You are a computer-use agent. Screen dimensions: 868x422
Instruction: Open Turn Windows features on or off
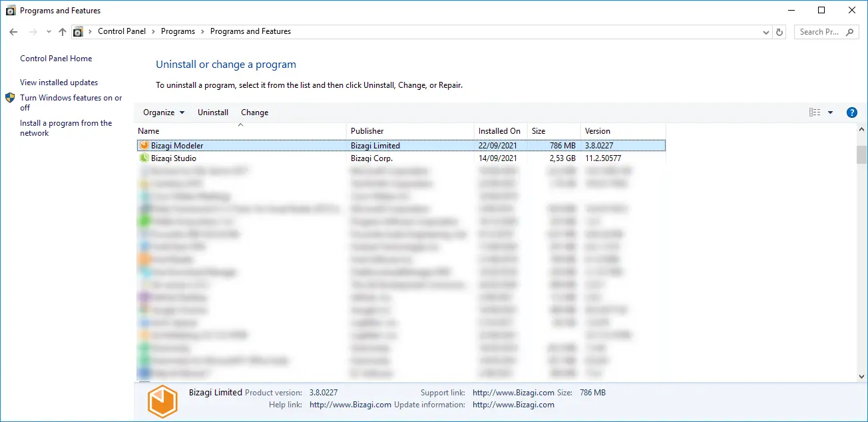pyautogui.click(x=71, y=103)
